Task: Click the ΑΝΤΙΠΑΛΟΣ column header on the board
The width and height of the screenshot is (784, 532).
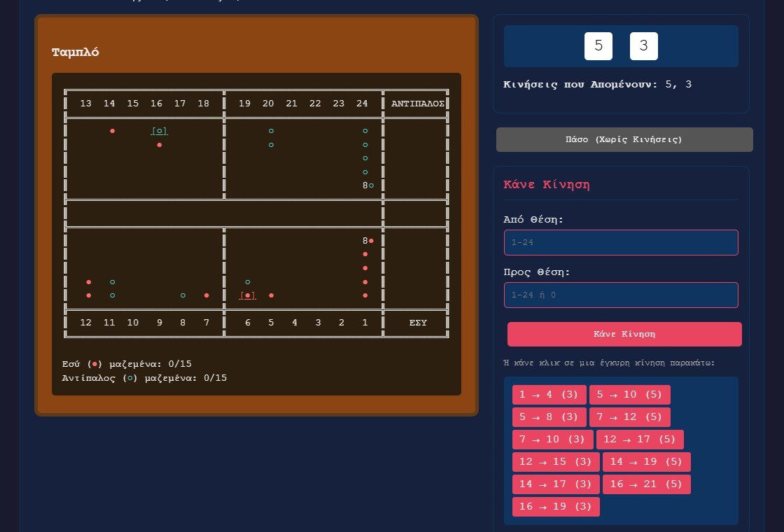Action: (x=417, y=104)
